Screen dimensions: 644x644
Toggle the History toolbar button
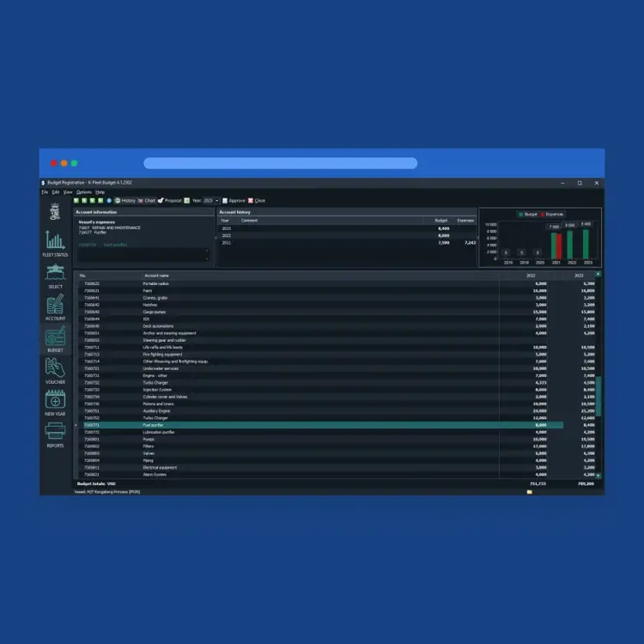(125, 200)
